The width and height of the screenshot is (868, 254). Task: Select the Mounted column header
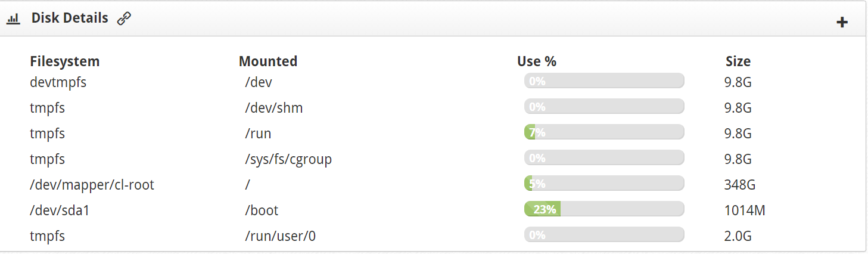(x=268, y=61)
